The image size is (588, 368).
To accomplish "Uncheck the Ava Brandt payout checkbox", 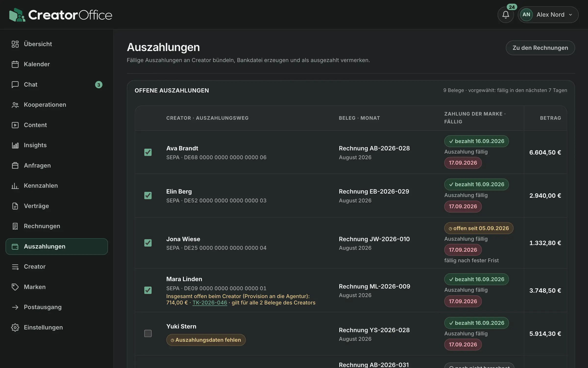I will 148,152.
